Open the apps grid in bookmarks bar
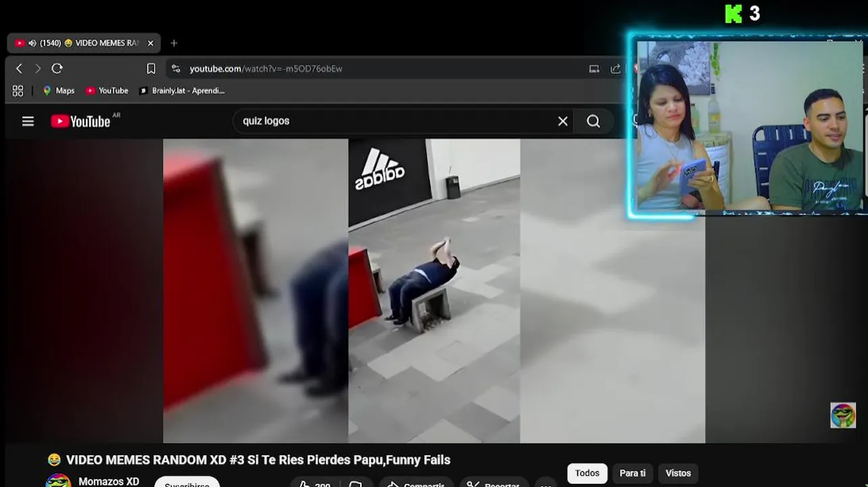This screenshot has height=487, width=868. coord(18,91)
